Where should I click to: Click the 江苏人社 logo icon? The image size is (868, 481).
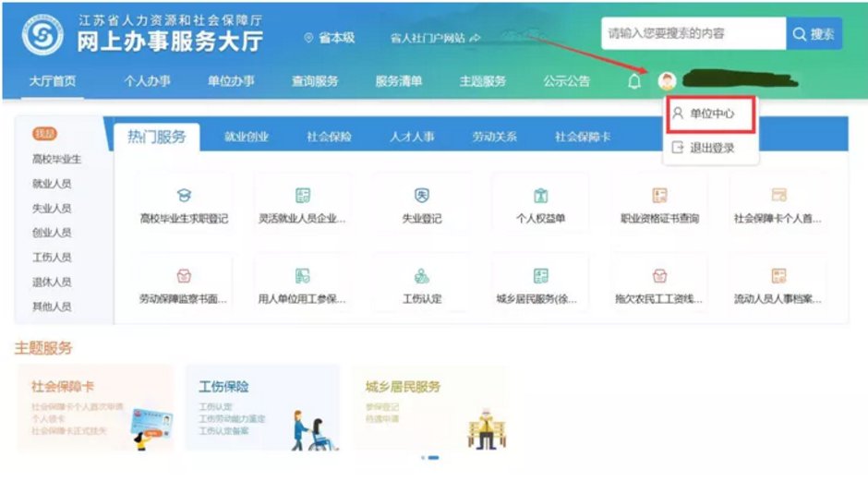point(42,36)
